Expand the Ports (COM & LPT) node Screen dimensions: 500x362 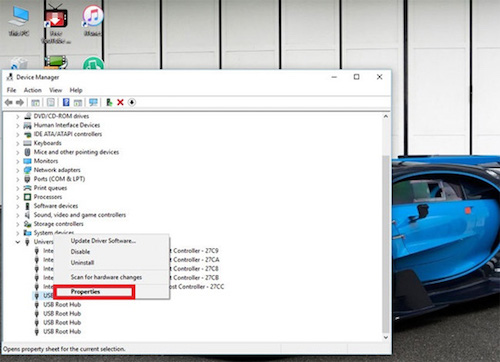(x=18, y=179)
